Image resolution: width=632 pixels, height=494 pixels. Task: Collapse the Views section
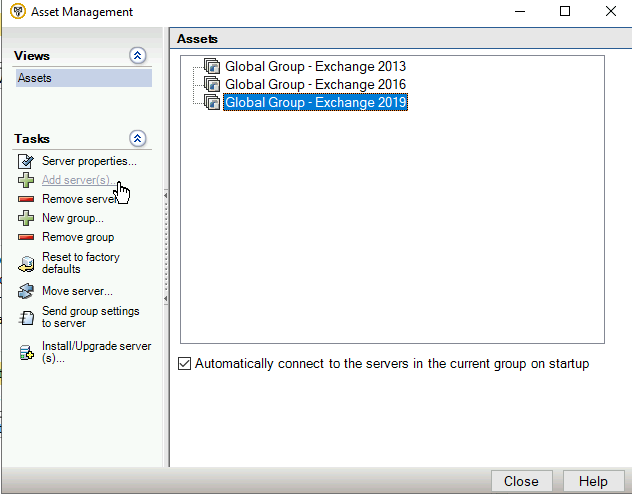(x=137, y=56)
